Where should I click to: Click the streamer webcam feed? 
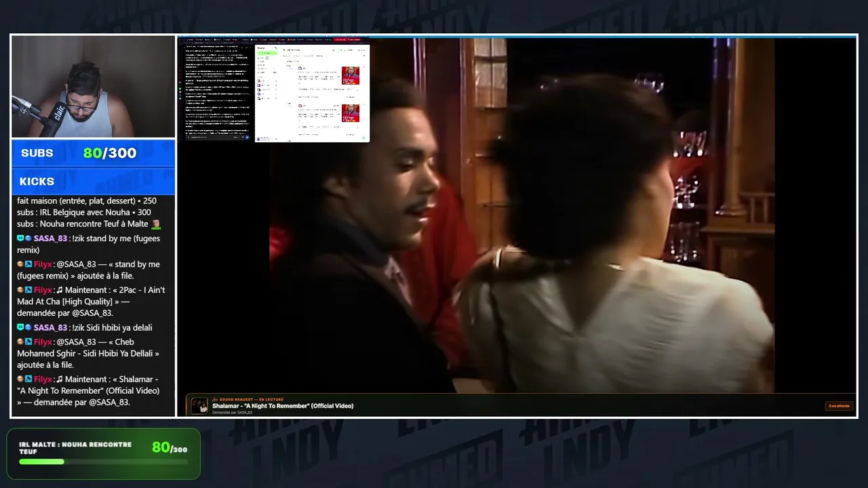point(93,87)
